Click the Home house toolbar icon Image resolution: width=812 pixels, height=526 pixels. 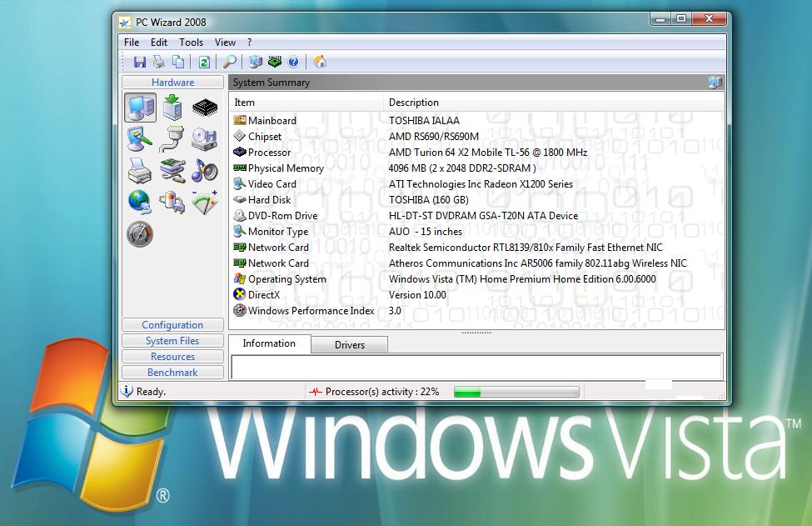pos(320,62)
